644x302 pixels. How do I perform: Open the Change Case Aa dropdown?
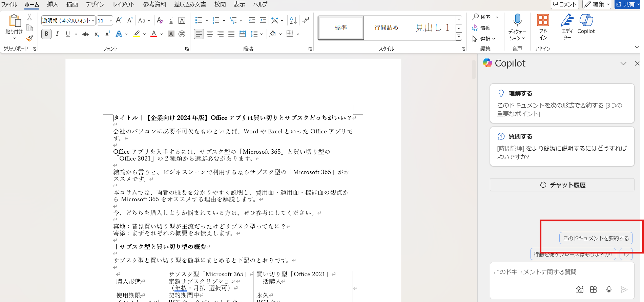pyautogui.click(x=144, y=20)
